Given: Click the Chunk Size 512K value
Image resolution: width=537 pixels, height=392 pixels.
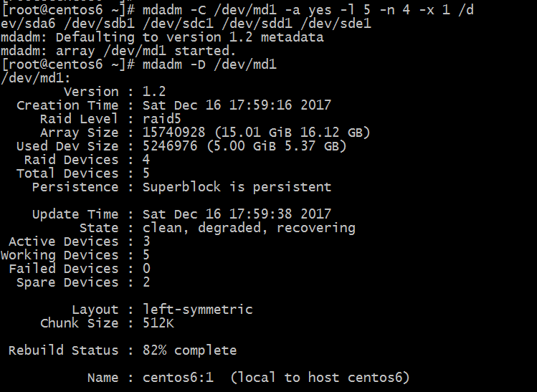Looking at the screenshot, I should click(158, 323).
